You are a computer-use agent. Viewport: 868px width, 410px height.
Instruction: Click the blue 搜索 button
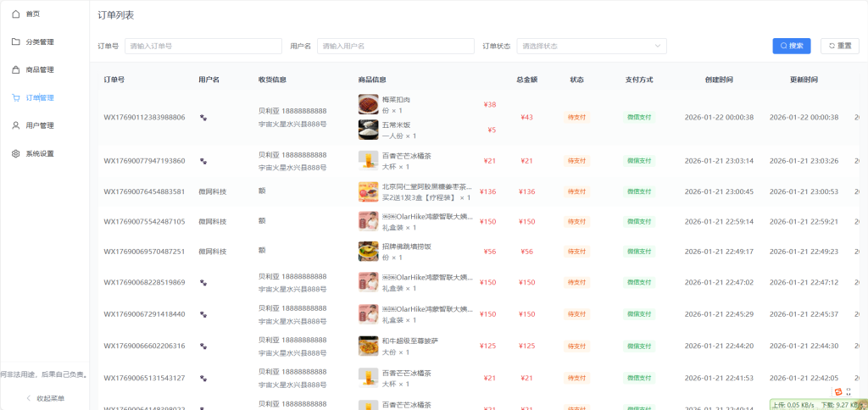(792, 46)
